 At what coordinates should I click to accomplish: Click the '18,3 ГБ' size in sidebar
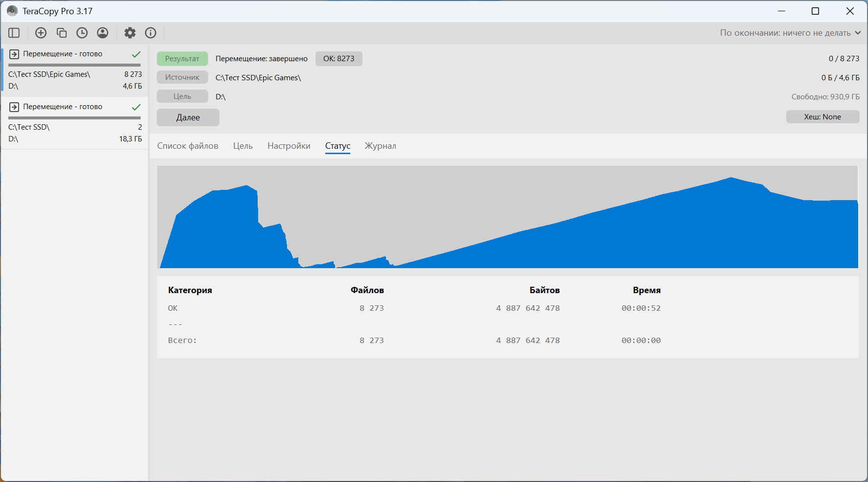tap(130, 139)
